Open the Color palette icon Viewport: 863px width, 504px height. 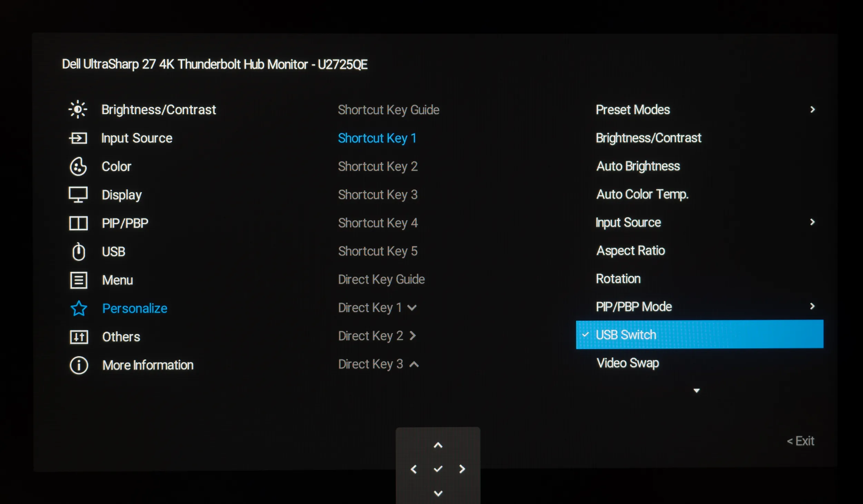pyautogui.click(x=78, y=167)
